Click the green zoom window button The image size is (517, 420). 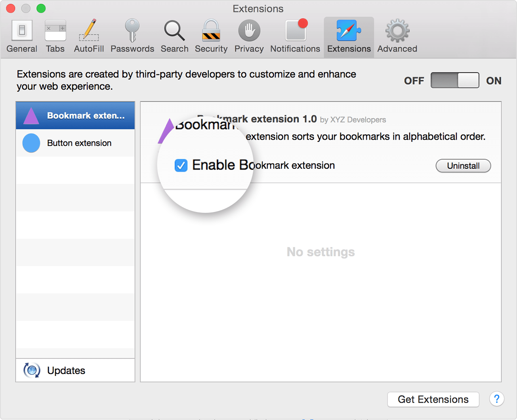[x=41, y=8]
